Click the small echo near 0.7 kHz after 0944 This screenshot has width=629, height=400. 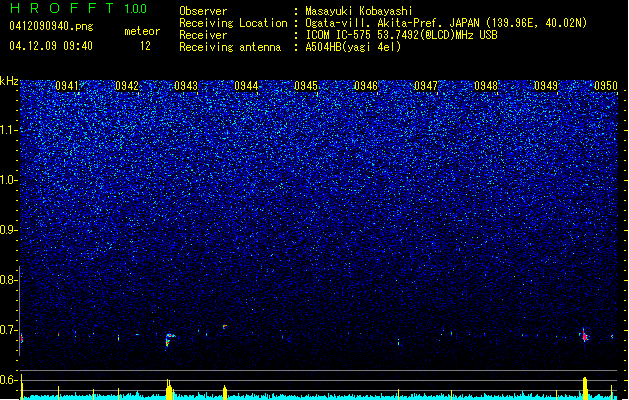225,327
